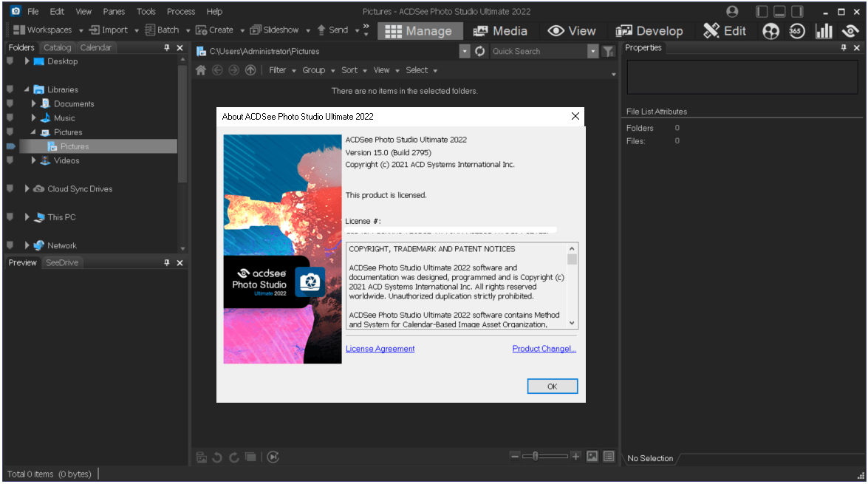The image size is (868, 484).
Task: Expand the Cloud Sync Drives node
Action: pyautogui.click(x=27, y=189)
